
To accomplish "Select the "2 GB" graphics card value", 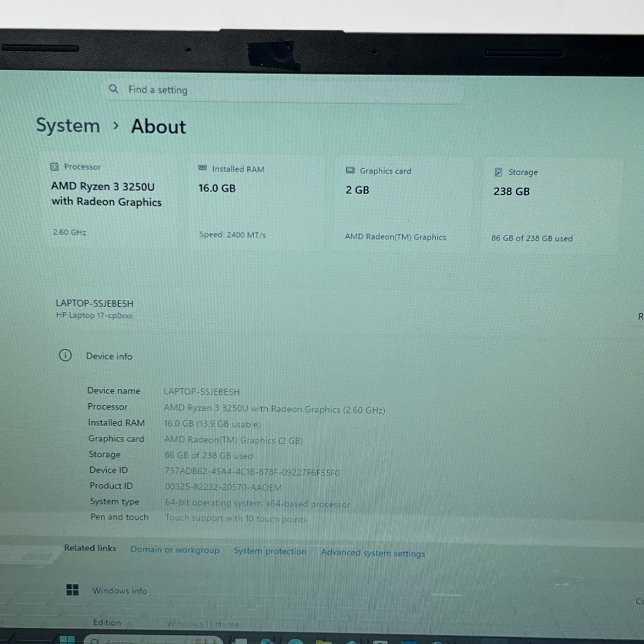I will pyautogui.click(x=357, y=190).
